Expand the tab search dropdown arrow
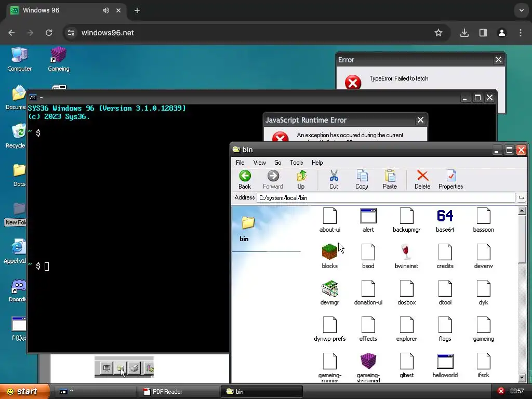532x399 pixels. 522,10
